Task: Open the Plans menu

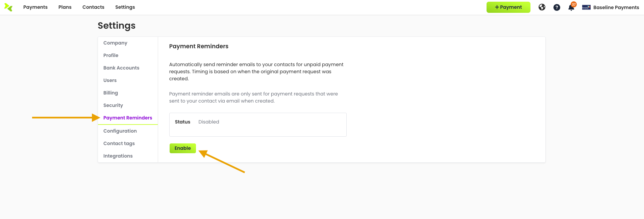Action: [x=65, y=7]
